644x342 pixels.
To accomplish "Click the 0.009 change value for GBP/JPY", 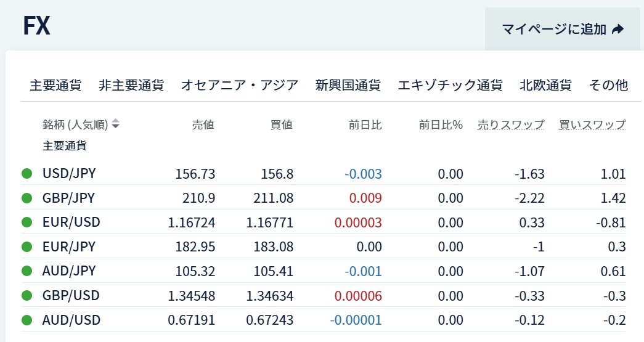I will pos(365,198).
